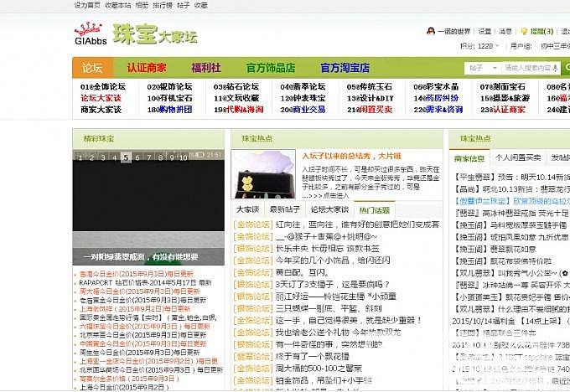
Task: Open the 官方淘宝店 navigation item
Action: [x=345, y=68]
